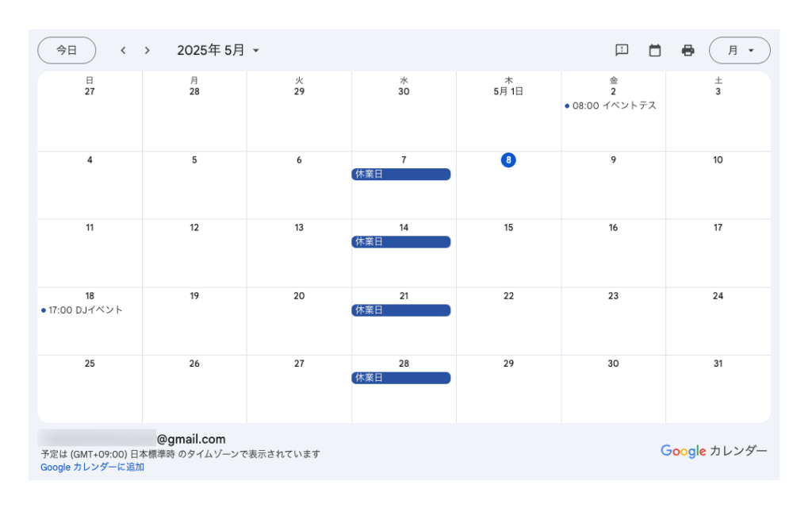Click date 31 in the calendar grid
The image size is (812, 508).
[x=718, y=364]
